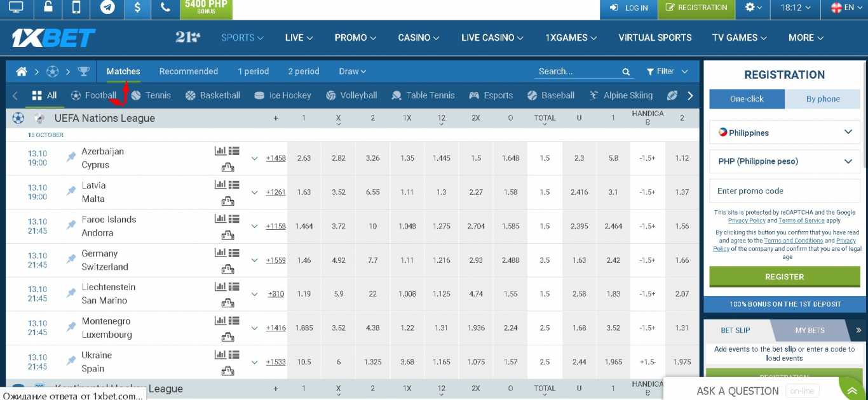The image size is (868, 400).
Task: Click the phone callback icon
Action: tap(165, 8)
